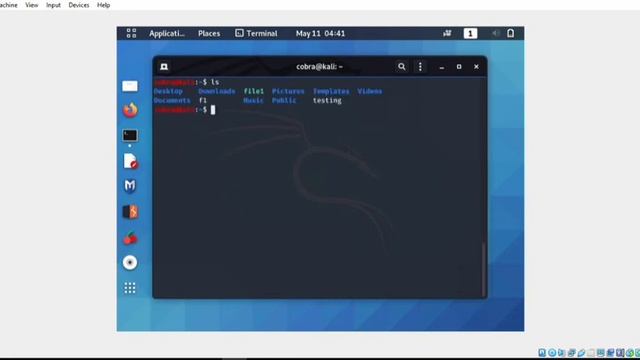This screenshot has height=360, width=640.
Task: Open the Terminal app menu in top bar
Action: coord(256,33)
